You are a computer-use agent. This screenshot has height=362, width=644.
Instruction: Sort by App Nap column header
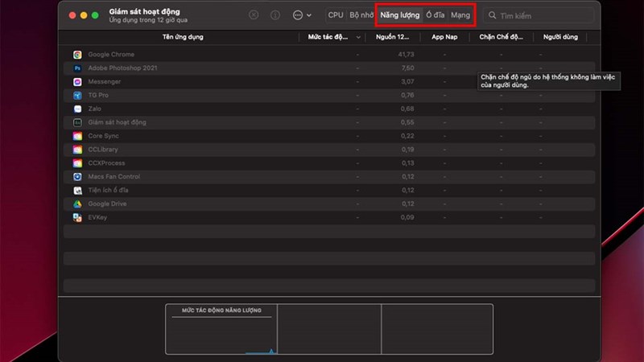pos(444,37)
